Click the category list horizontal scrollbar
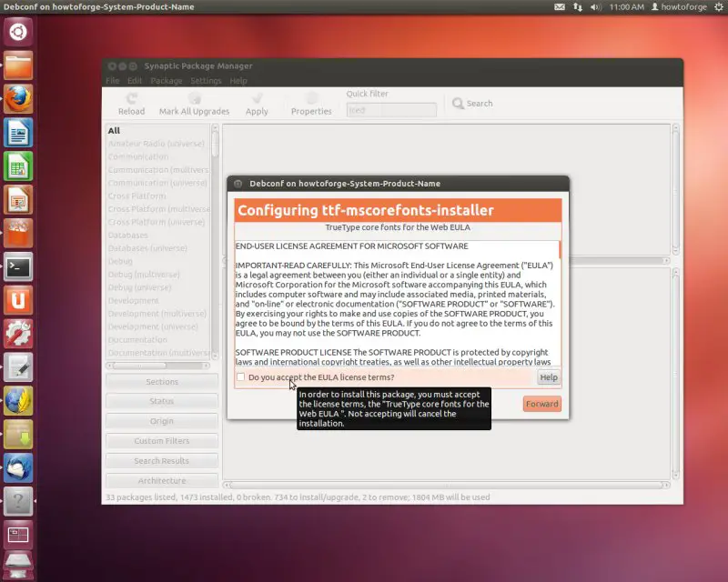This screenshot has height=582, width=728. pos(157,366)
